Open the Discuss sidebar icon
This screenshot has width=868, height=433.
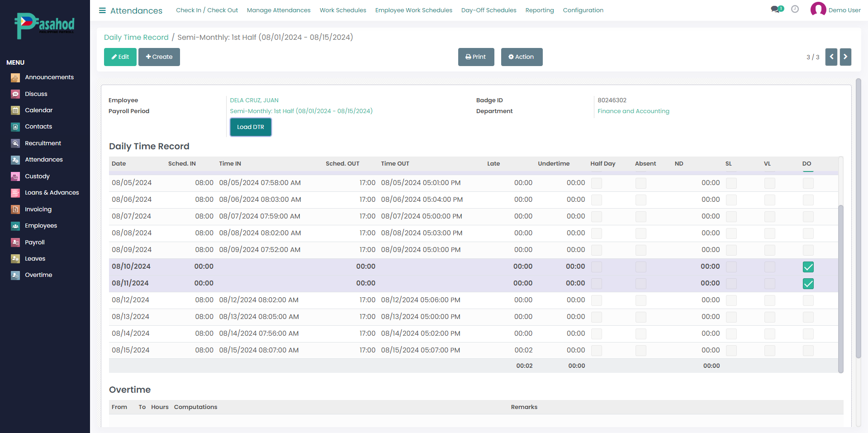(15, 94)
